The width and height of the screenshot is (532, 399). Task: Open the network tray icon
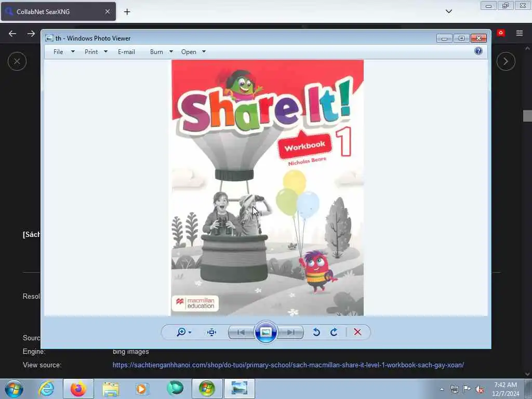[x=455, y=389]
